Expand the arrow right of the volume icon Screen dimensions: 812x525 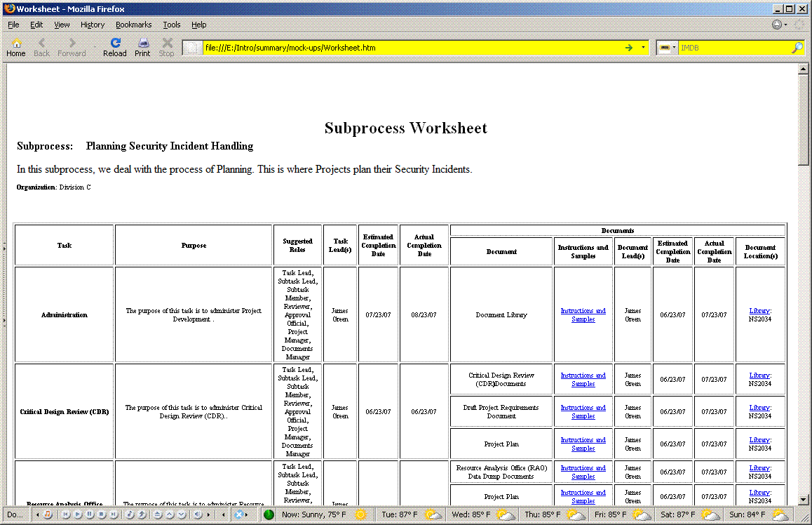pos(209,514)
